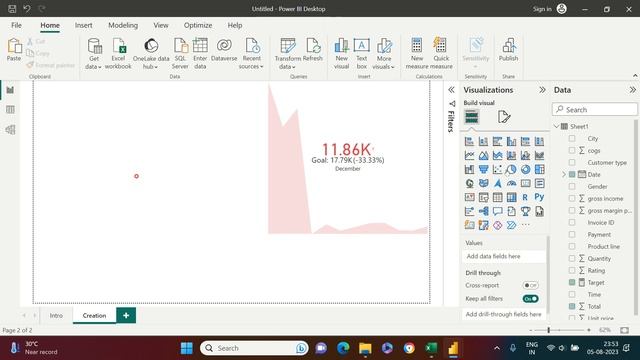Open the View ribbon tab
Screen dimensions: 640x360
point(161,25)
